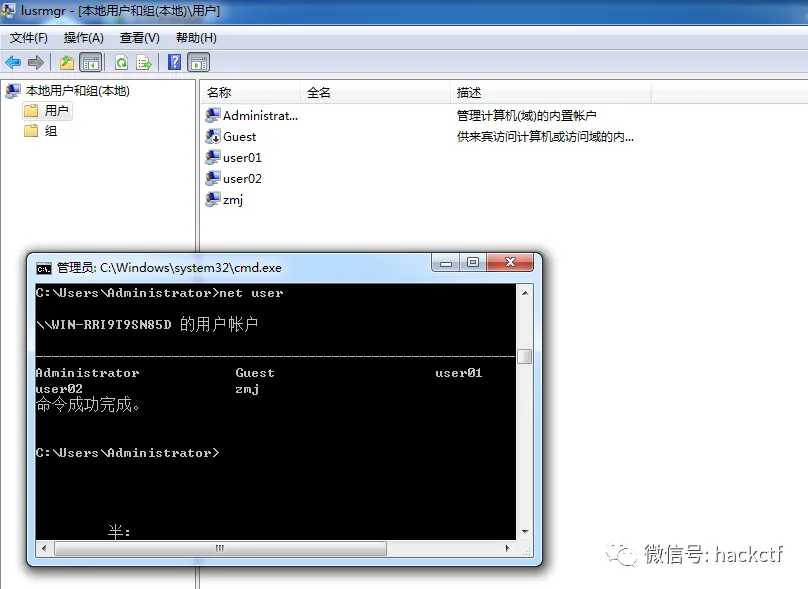Click the Refresh icon in the toolbar
The width and height of the screenshot is (808, 589).
pyautogui.click(x=119, y=61)
